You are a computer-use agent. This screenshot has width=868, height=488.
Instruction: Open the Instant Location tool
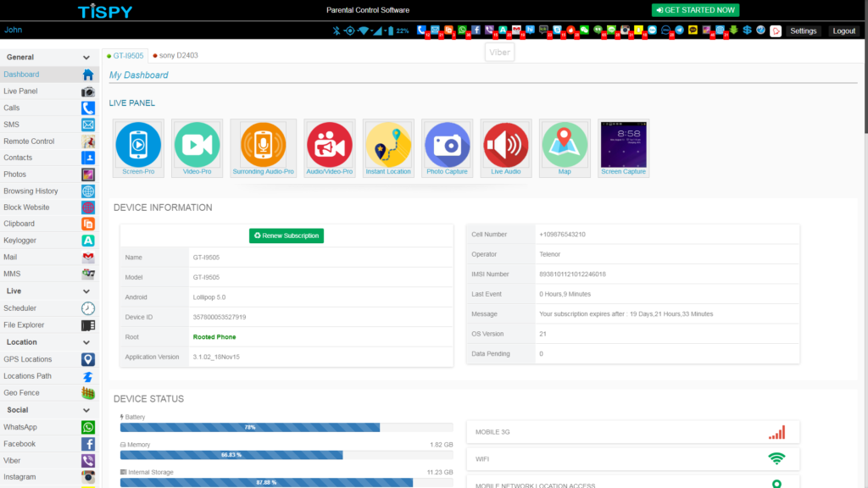tap(388, 144)
